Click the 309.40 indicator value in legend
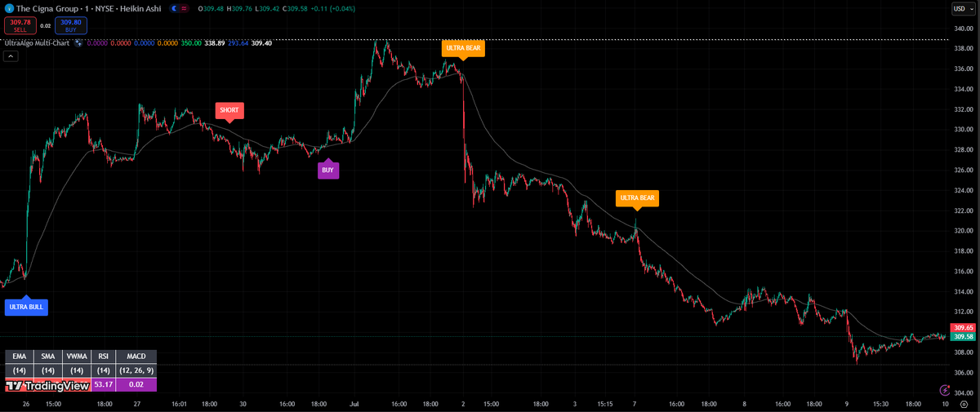The height and width of the screenshot is (412, 980). tap(262, 42)
